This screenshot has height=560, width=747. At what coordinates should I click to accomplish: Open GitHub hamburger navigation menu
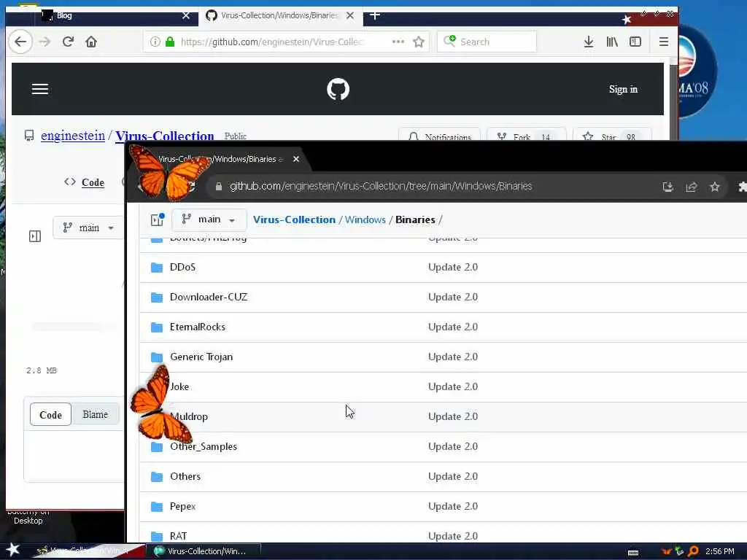tap(40, 89)
